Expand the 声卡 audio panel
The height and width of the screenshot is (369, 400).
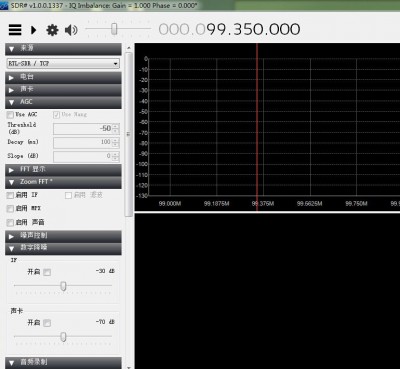pyautogui.click(x=63, y=90)
